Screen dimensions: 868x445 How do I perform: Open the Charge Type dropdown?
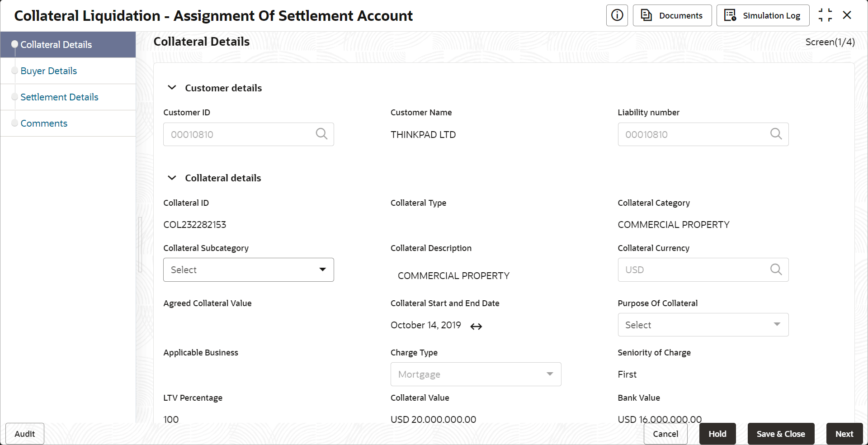[476, 374]
